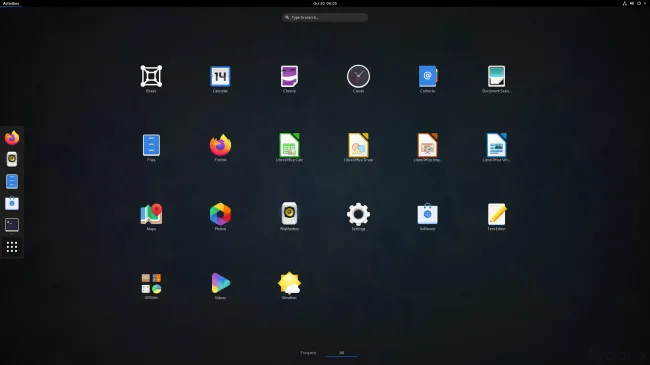Screen dimensions: 650x365
Task: Launch Terminal from the dock
Action: pos(12,225)
